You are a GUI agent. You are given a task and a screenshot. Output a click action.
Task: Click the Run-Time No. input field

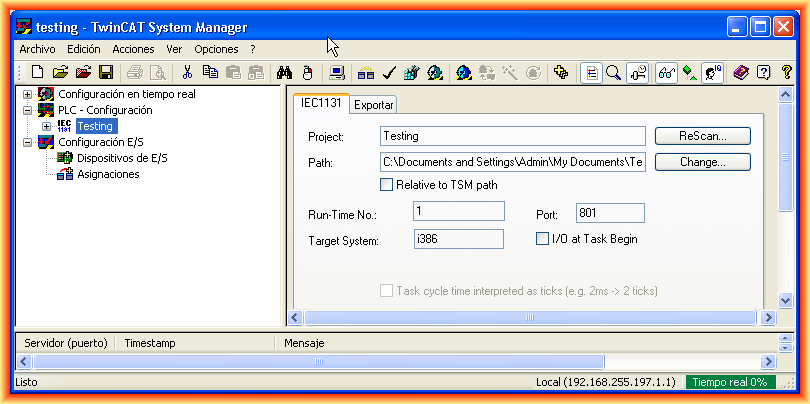[x=458, y=212]
